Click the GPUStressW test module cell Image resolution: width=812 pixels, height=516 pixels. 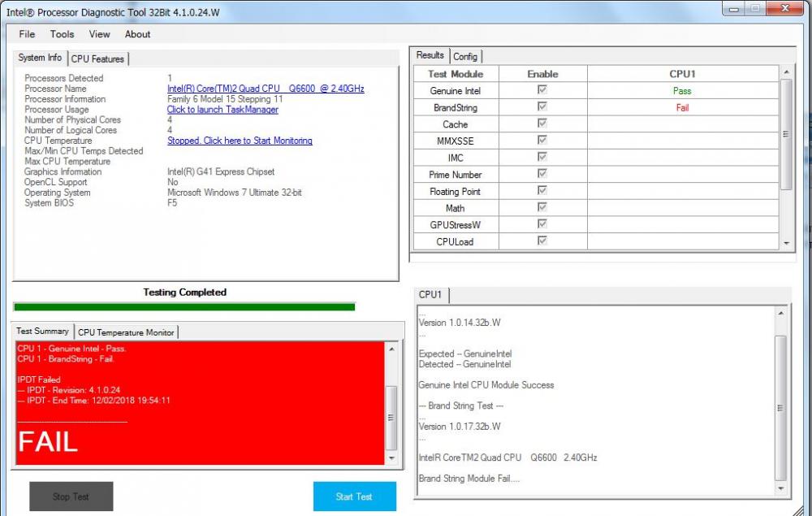click(456, 225)
